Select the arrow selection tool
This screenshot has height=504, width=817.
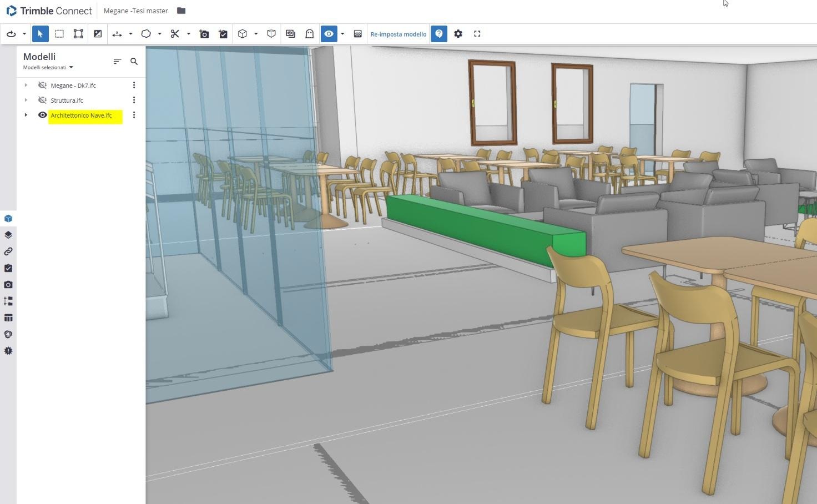40,34
